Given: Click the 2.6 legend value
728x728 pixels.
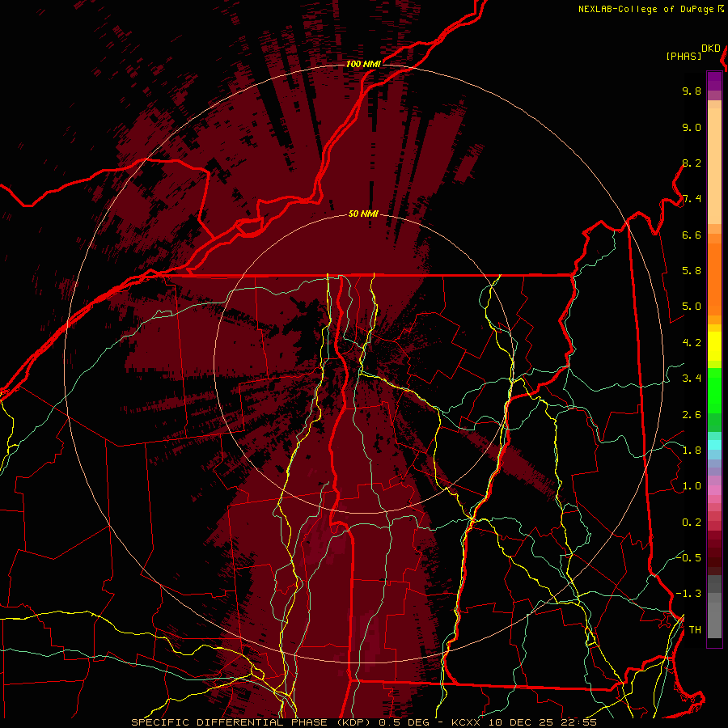Looking at the screenshot, I should coord(692,415).
